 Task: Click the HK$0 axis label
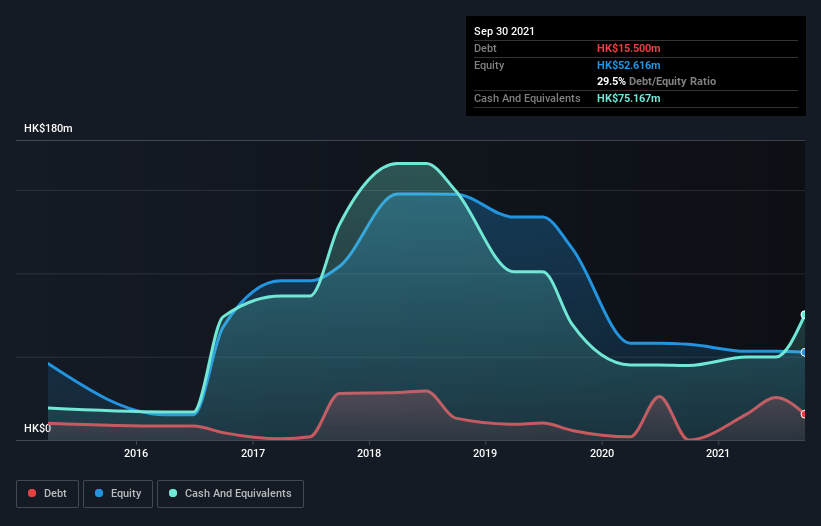coord(38,428)
